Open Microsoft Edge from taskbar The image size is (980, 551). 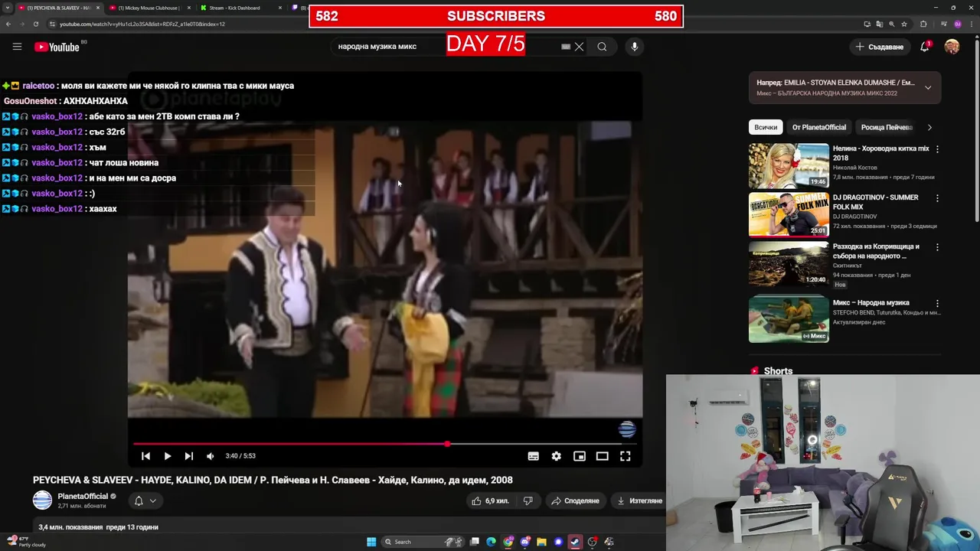point(491,542)
